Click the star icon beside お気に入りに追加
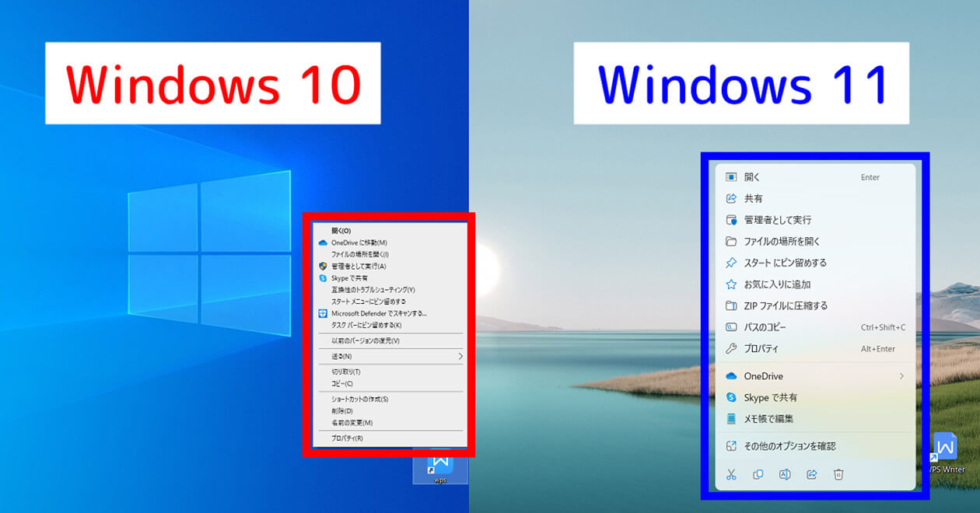Screen dimensions: 980x513 730,284
